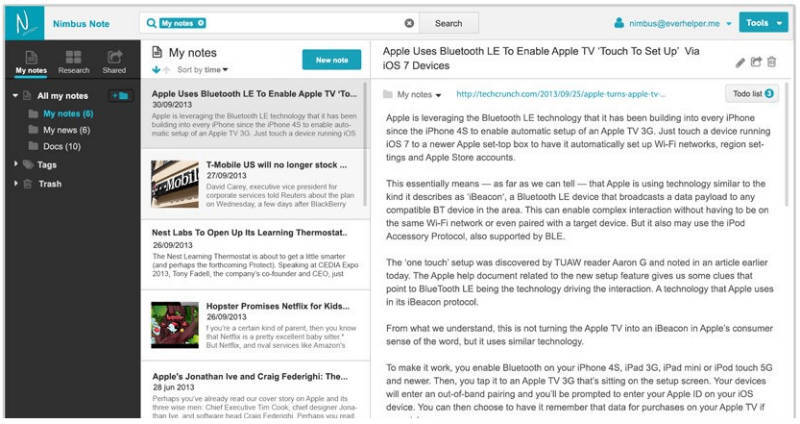Click the note content scrollbar
Image resolution: width=800 pixels, height=424 pixels.
789,144
